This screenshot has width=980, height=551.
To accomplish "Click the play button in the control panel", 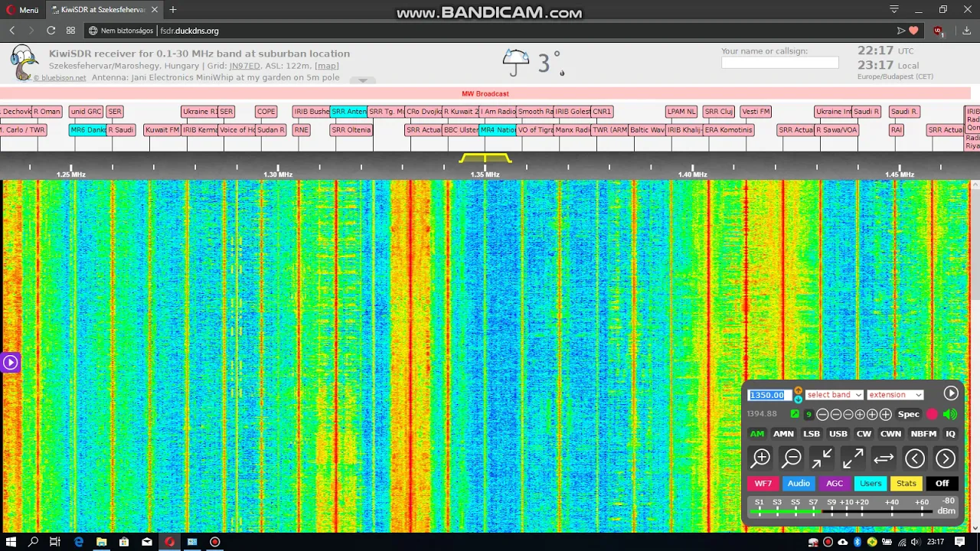I will (951, 393).
